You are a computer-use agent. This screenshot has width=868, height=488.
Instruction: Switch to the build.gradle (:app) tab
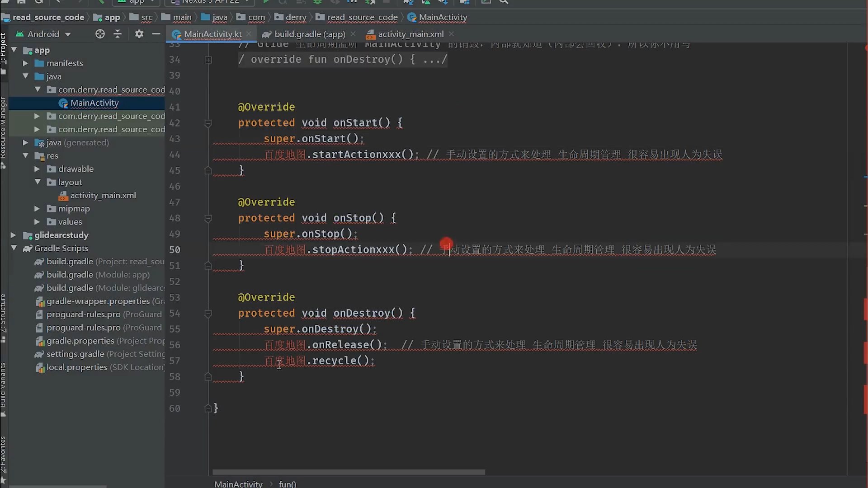tap(309, 34)
